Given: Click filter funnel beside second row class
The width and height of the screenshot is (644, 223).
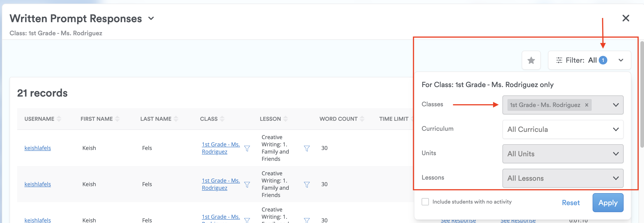Looking at the screenshot, I should pos(247,185).
